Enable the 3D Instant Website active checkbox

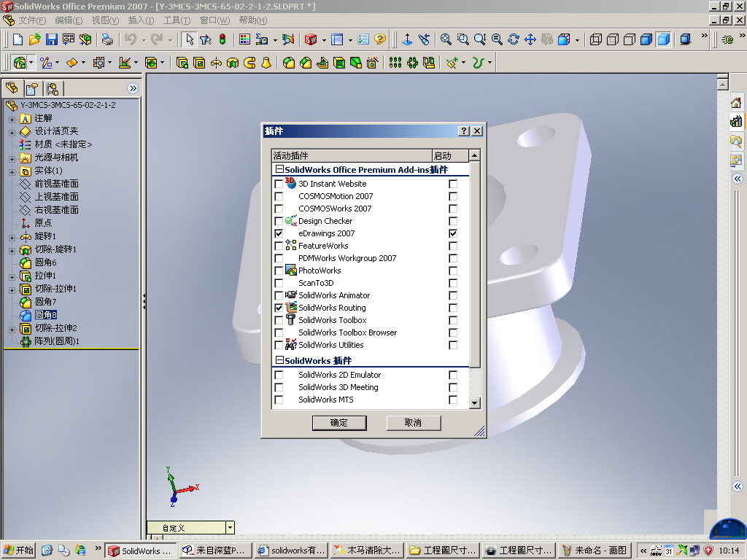[279, 184]
